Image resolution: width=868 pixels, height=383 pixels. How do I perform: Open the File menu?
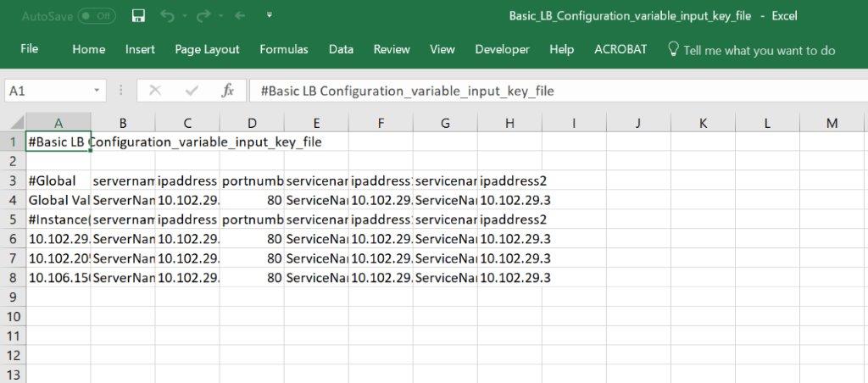(30, 49)
